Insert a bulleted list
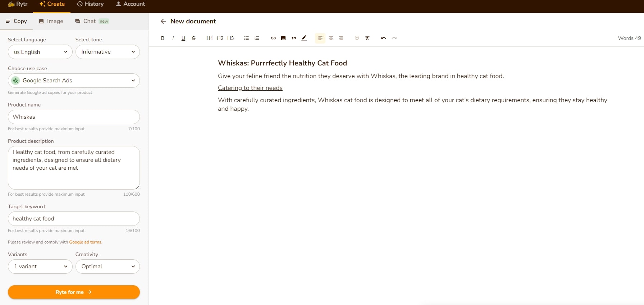The height and width of the screenshot is (305, 644). 247,38
